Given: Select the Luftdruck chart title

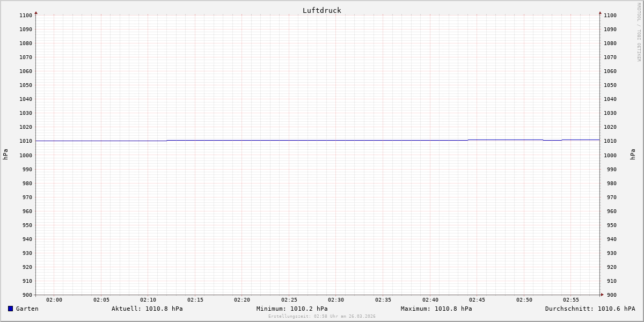Looking at the screenshot, I should pos(321,10).
